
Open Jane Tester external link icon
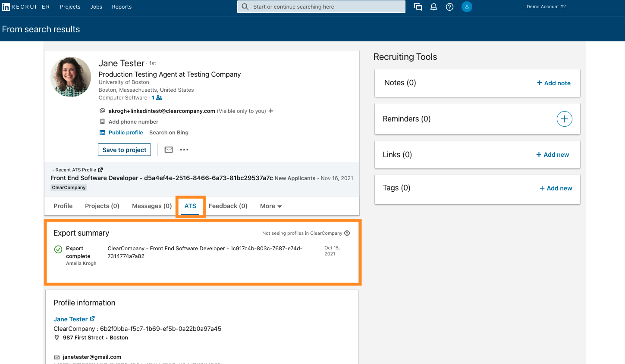pyautogui.click(x=92, y=319)
